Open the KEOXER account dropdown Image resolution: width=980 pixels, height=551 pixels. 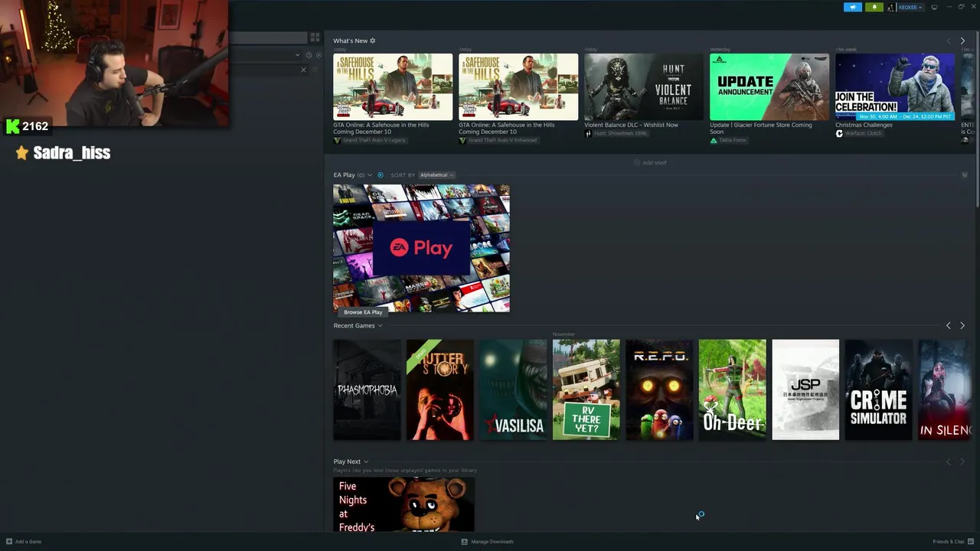click(910, 7)
